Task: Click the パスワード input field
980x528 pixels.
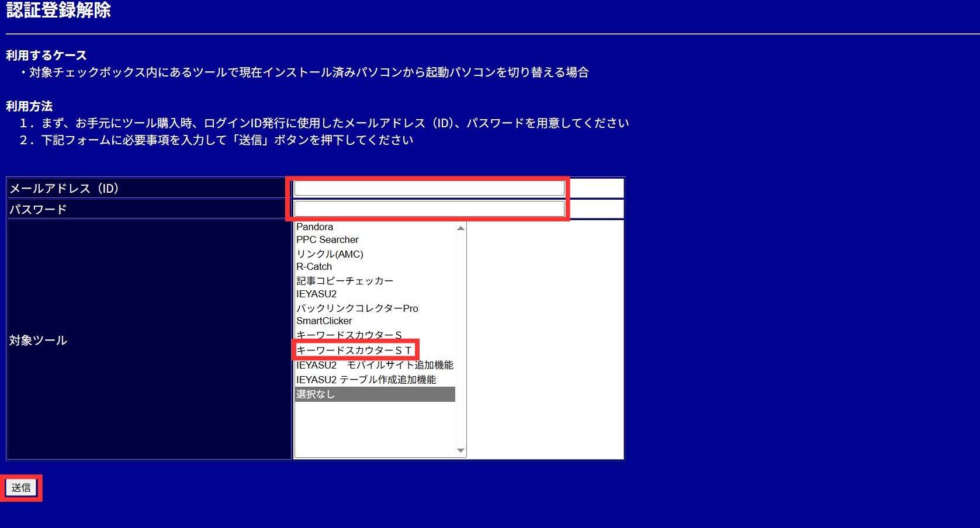Action: [429, 209]
